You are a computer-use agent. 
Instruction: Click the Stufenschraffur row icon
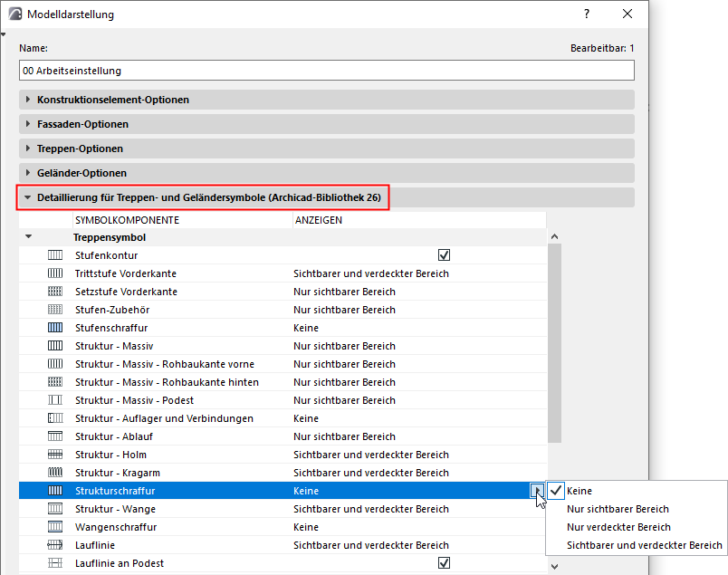click(55, 328)
